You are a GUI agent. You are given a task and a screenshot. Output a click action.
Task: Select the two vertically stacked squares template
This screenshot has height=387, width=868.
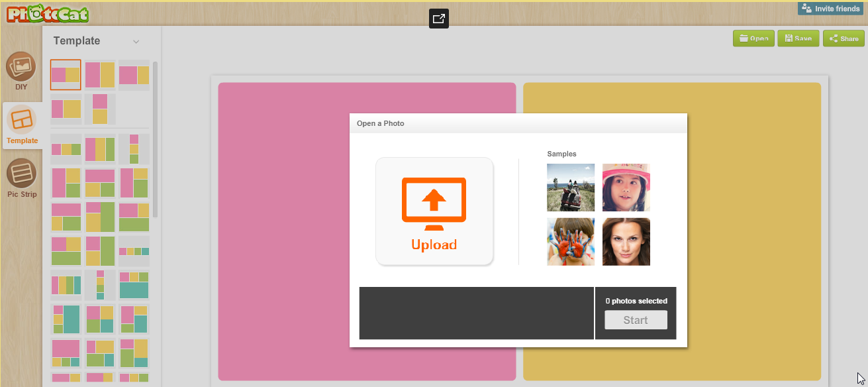click(100, 109)
